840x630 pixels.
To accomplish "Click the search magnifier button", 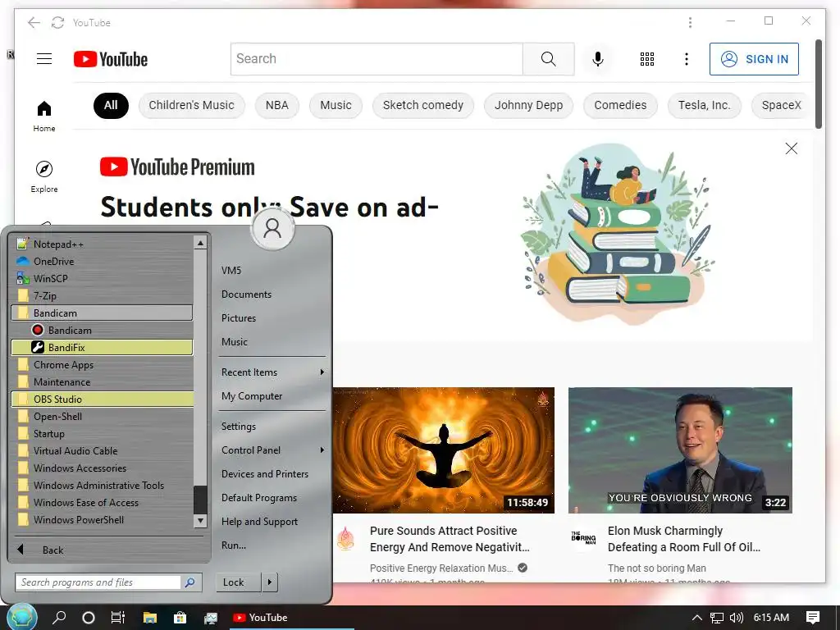I will pos(548,59).
